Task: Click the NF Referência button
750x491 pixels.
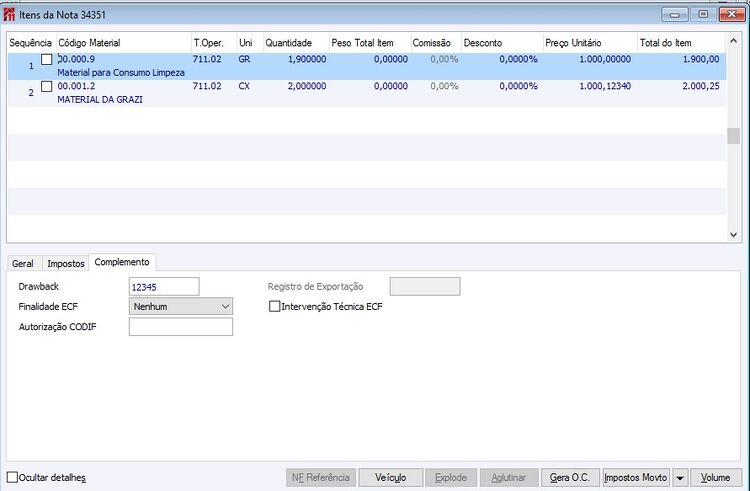Action: click(321, 477)
